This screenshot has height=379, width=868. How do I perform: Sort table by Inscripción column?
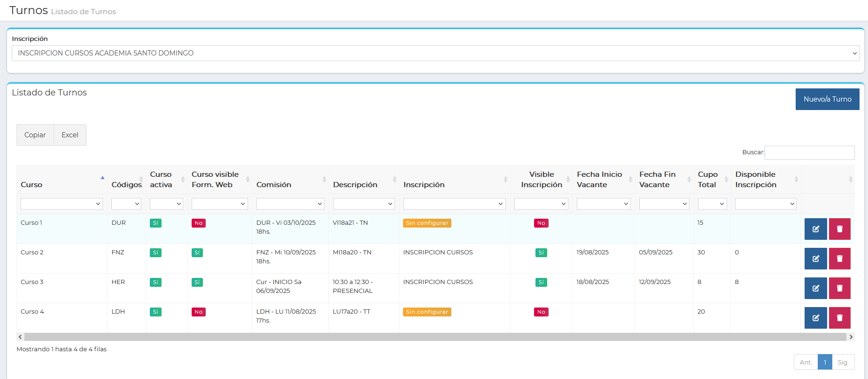(455, 180)
